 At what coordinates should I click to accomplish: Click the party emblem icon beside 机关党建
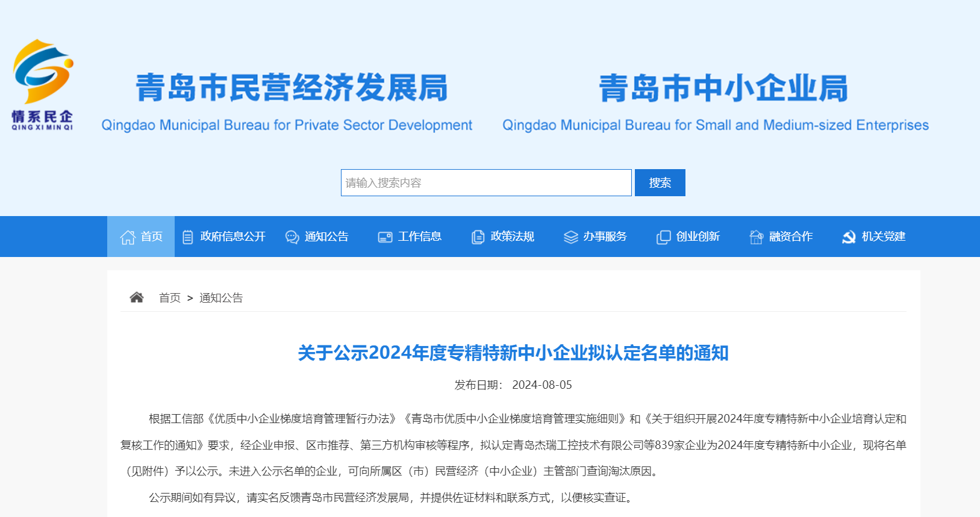849,237
